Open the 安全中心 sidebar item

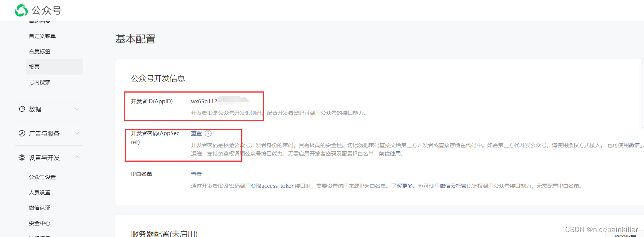[40, 223]
